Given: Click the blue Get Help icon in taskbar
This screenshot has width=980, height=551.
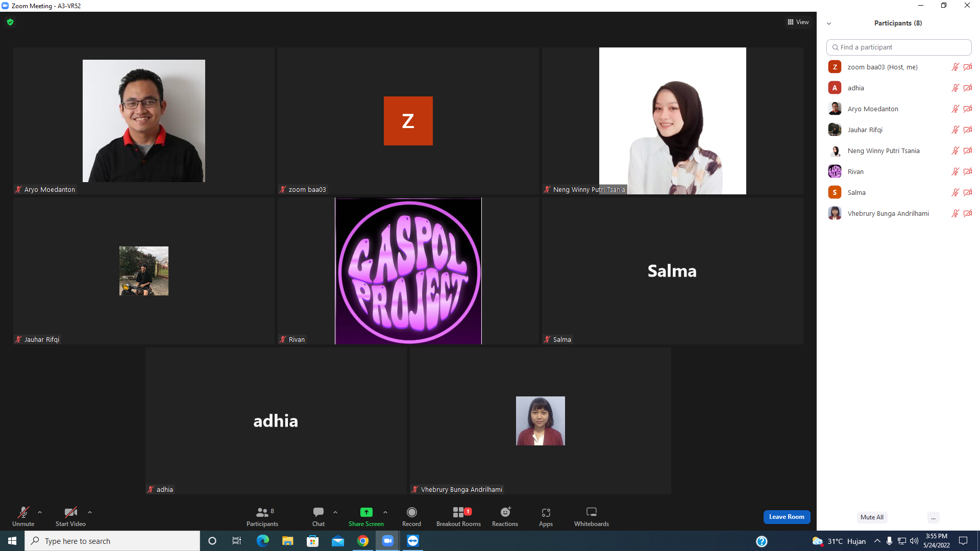Looking at the screenshot, I should pos(762,541).
